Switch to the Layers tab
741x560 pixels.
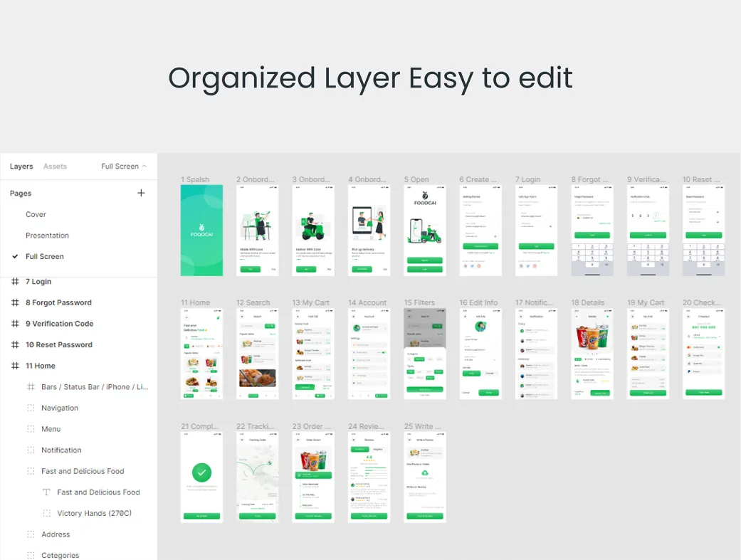pos(21,167)
